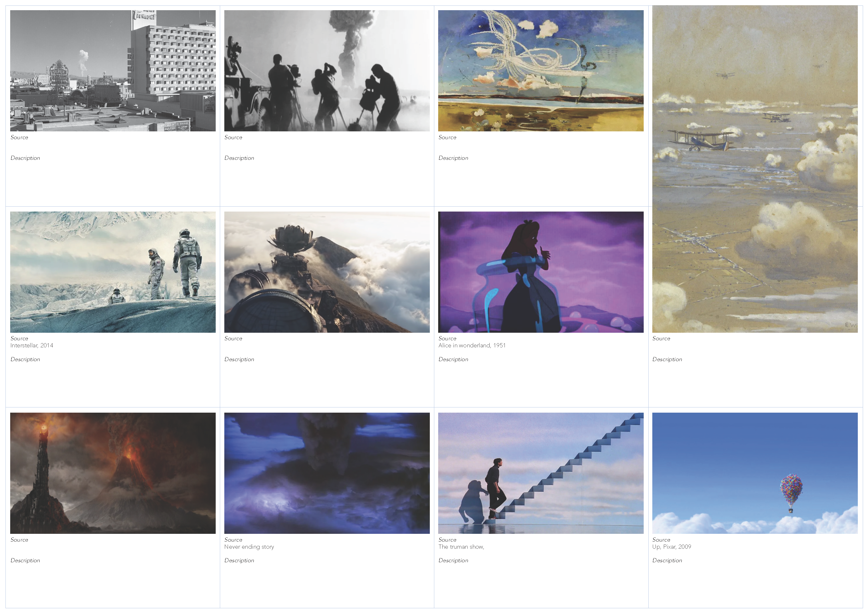The height and width of the screenshot is (614, 868).
Task: Click the dark blue storm clouds image
Action: click(x=327, y=473)
